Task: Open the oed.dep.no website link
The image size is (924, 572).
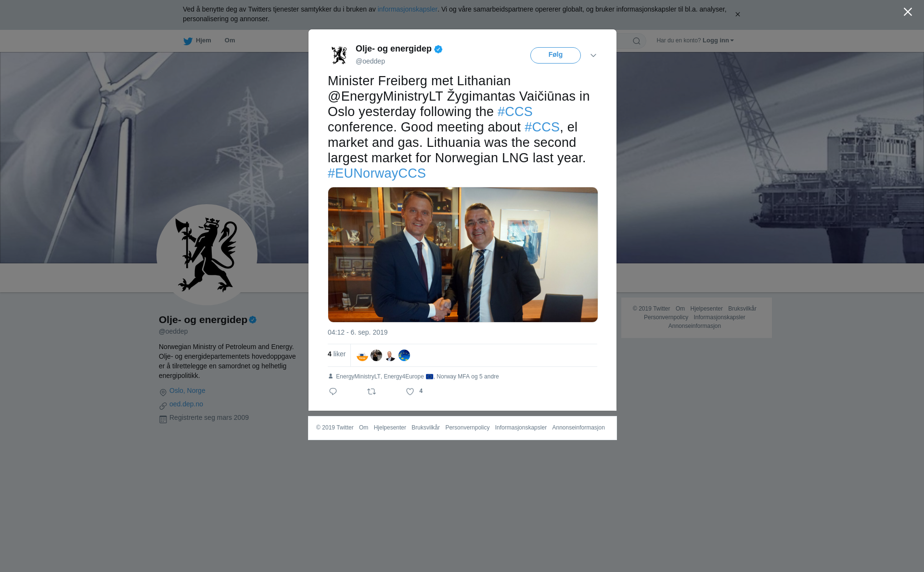Action: point(186,404)
